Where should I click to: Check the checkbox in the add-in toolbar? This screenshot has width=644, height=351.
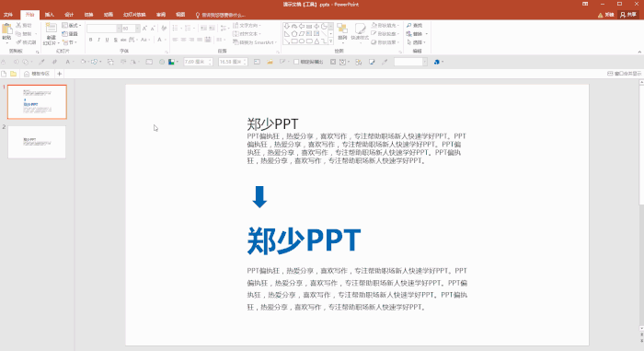(296, 62)
